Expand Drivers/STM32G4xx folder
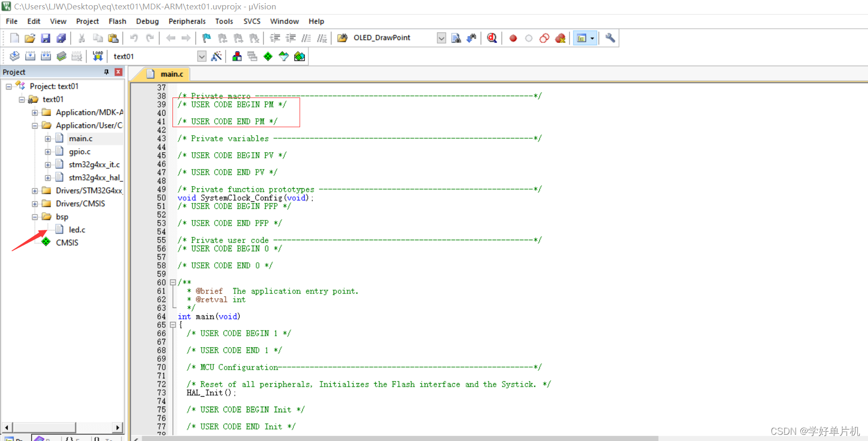 click(35, 191)
